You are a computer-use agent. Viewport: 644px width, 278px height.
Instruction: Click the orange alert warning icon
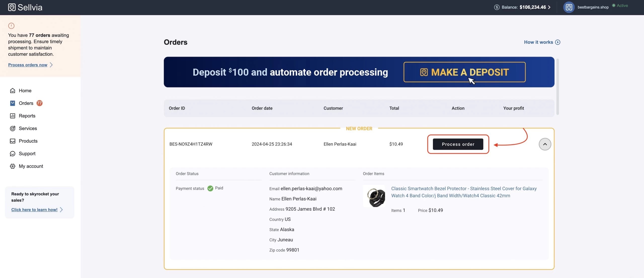[11, 26]
